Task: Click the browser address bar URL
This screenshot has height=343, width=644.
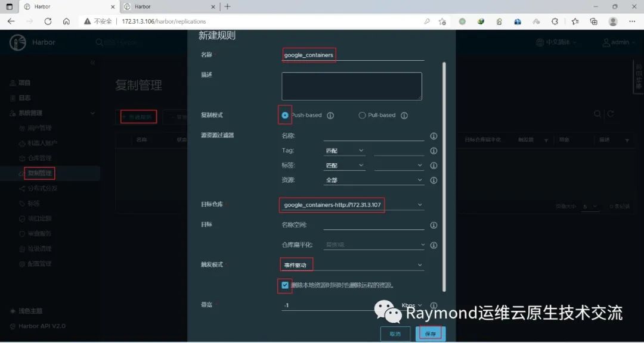Action: [x=163, y=21]
